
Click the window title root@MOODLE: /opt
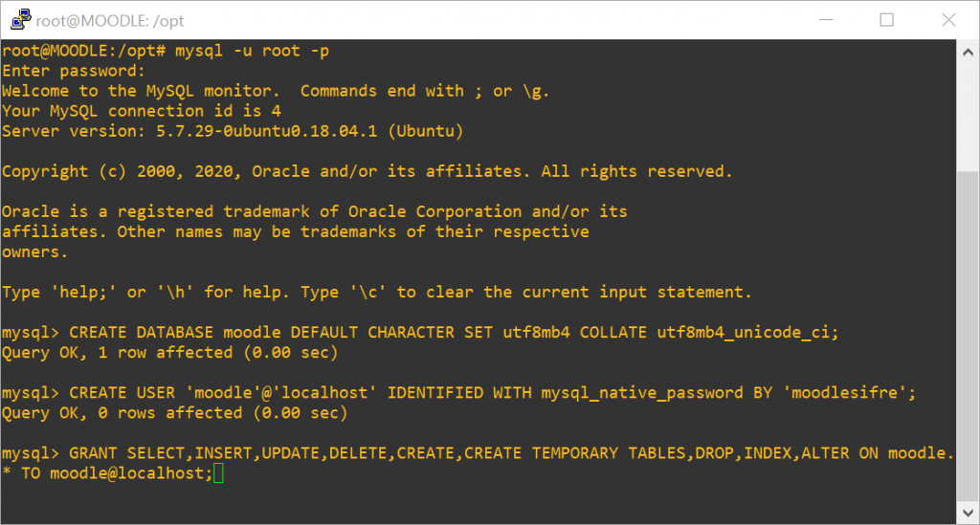tap(110, 21)
